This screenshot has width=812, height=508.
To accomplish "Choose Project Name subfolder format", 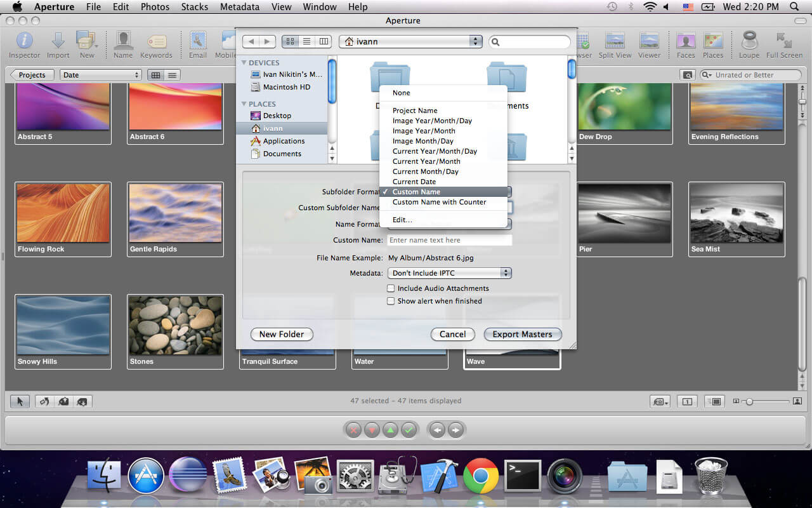I will click(x=443, y=110).
